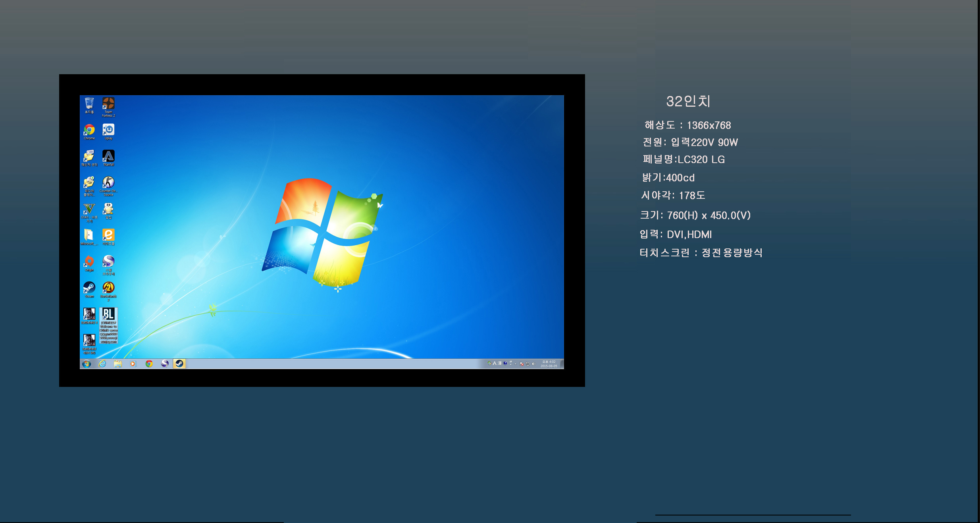Launch the Borderlands 2 desktop shortcut
Viewport: 980px width, 523px height.
[x=108, y=292]
